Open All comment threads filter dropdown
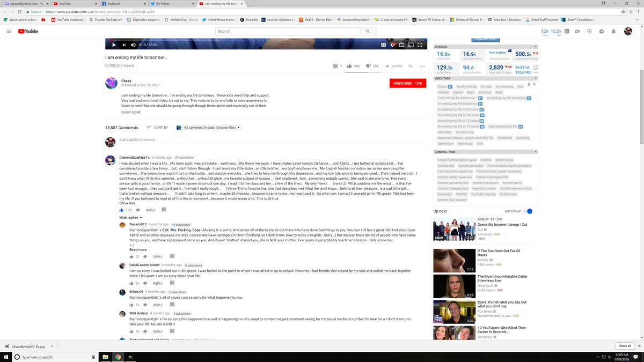 (x=212, y=128)
